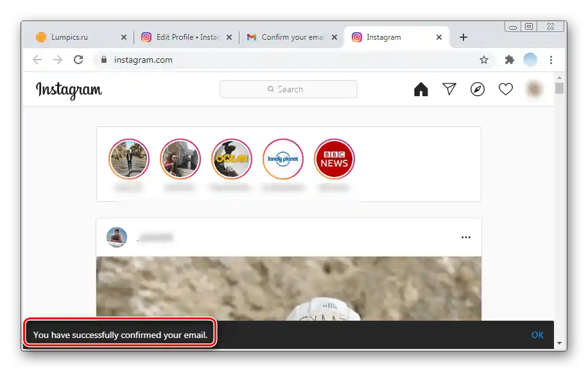Close the Edit Profile tab
Viewport: 588px width, 372px height.
click(229, 37)
